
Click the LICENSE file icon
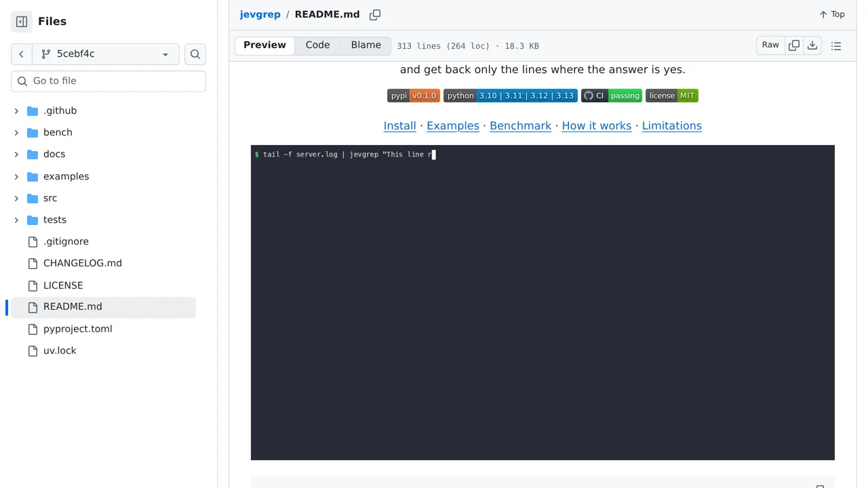[33, 286]
